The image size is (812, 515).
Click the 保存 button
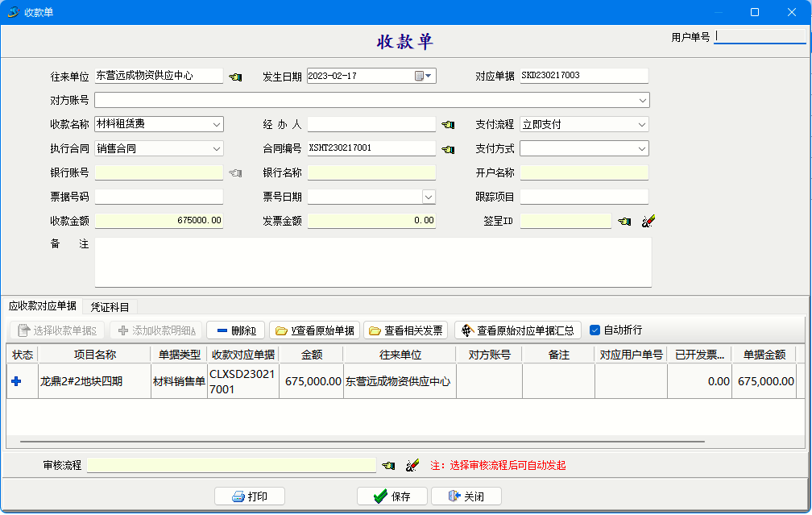(x=392, y=496)
